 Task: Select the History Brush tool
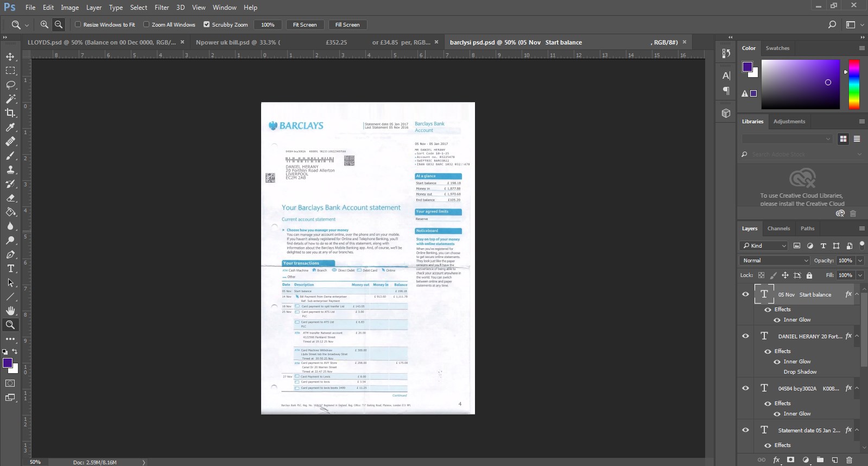coord(10,184)
